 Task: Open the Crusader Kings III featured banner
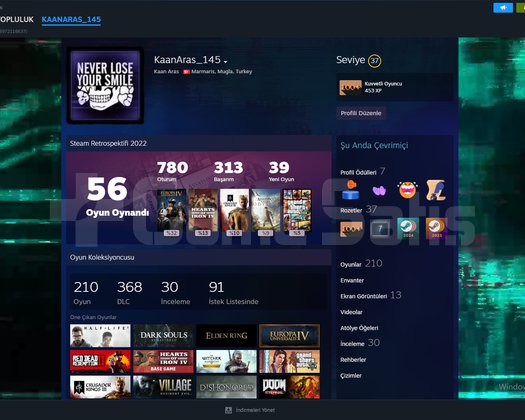point(100,387)
